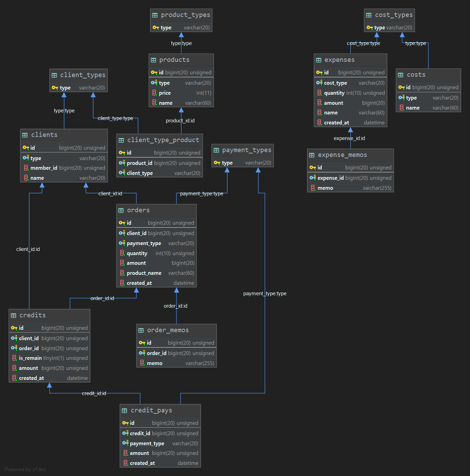The width and height of the screenshot is (470, 476).
Task: Click the column icon of products price
Action: [154, 93]
